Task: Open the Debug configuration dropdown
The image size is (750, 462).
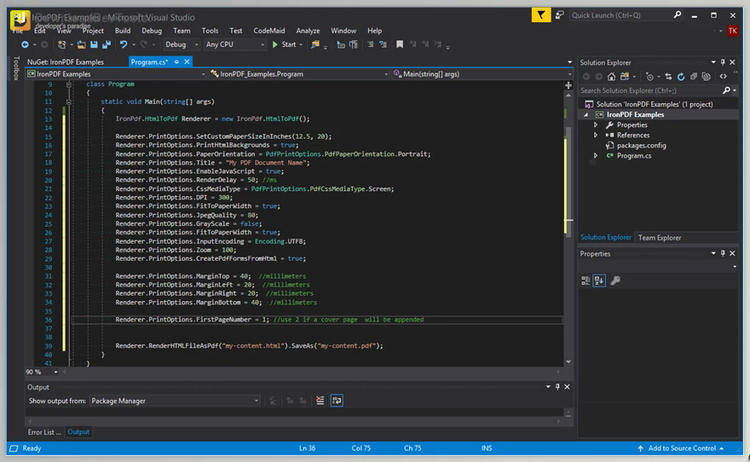Action: pos(181,44)
